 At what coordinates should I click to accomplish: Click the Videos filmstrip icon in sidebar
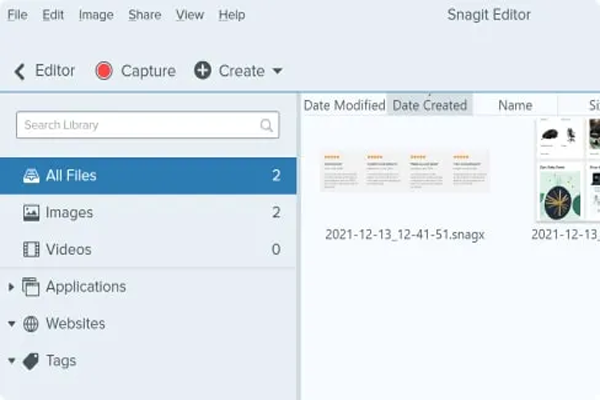31,250
